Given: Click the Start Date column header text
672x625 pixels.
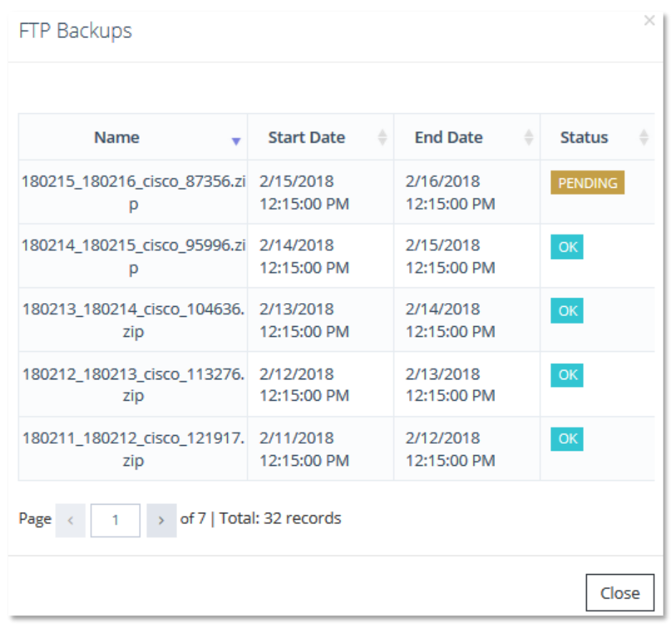Looking at the screenshot, I should [307, 138].
